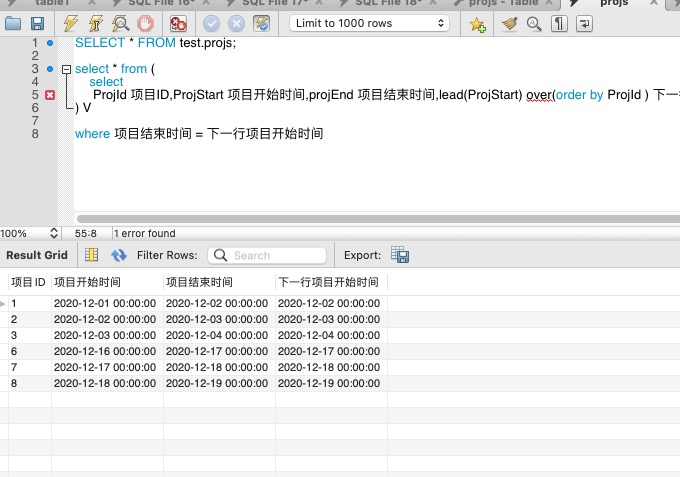
Task: Click error marker on line 5
Action: point(50,95)
